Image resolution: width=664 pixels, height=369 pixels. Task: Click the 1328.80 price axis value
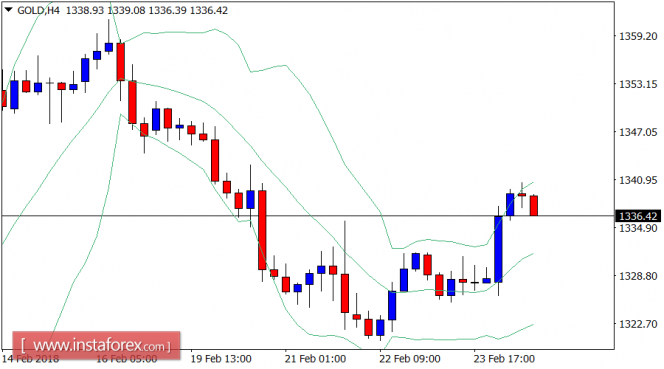click(x=638, y=276)
